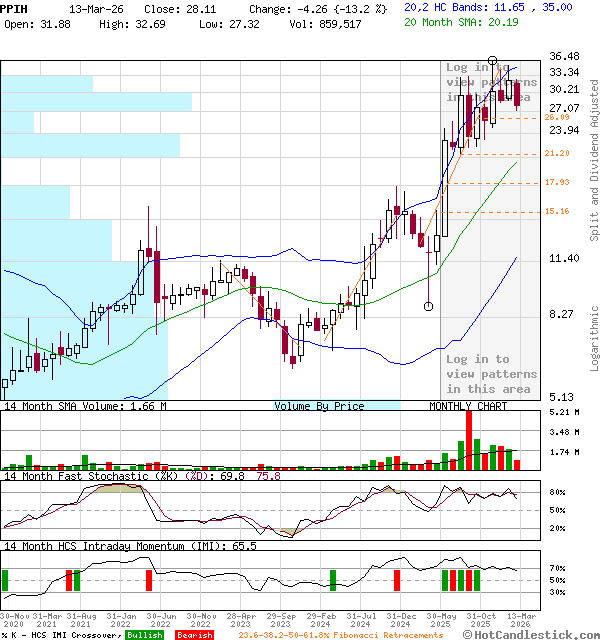
Task: Click the lower 'Log in to view patterns' text
Action: click(490, 374)
